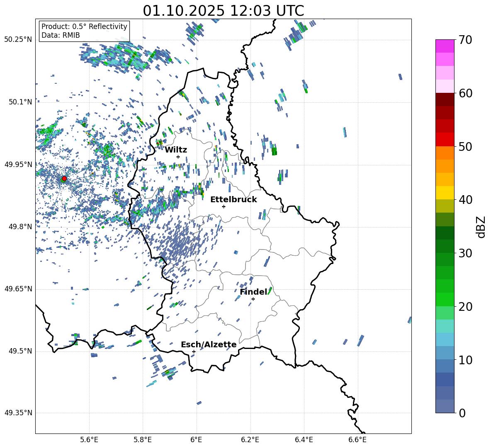The height and width of the screenshot is (448, 491).
Task: Click the Product: 0.5° Reflectivity text
Action: pos(85,27)
